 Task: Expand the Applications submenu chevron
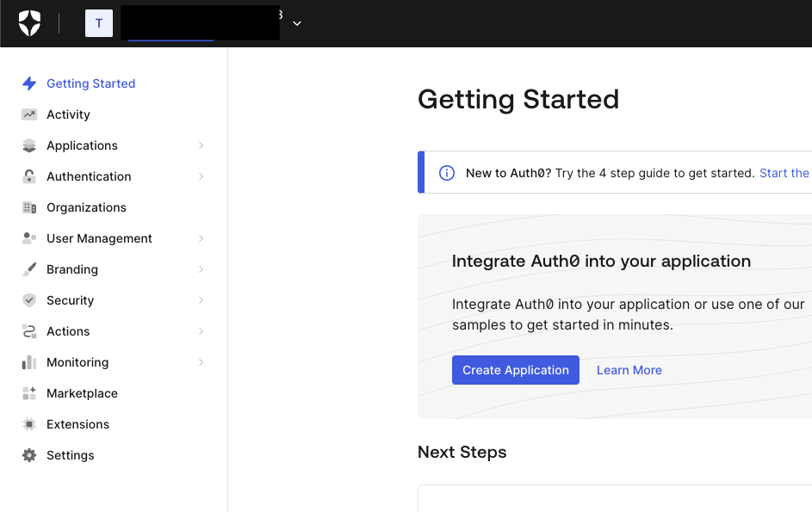pyautogui.click(x=201, y=145)
